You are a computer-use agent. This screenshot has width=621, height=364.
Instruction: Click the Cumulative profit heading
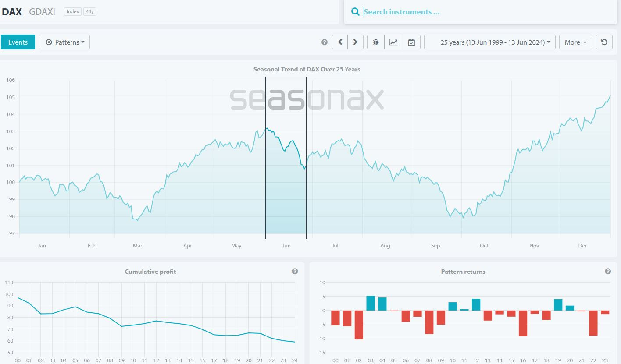click(x=150, y=272)
